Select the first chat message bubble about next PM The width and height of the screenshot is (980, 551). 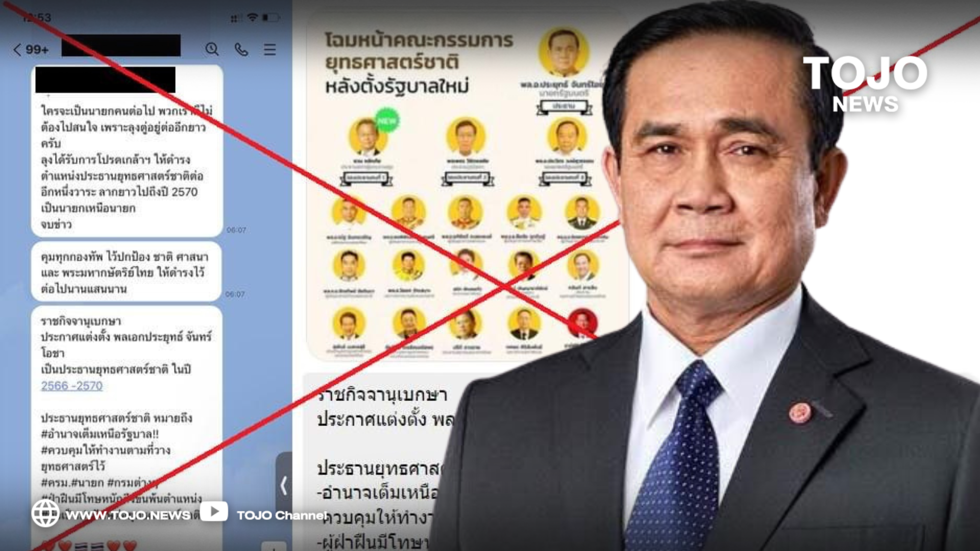point(127,151)
